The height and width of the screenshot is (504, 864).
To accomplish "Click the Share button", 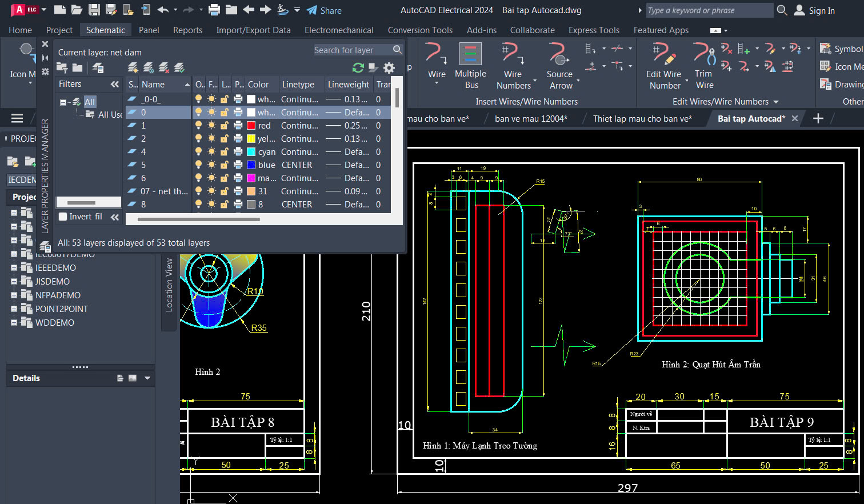I will (324, 10).
